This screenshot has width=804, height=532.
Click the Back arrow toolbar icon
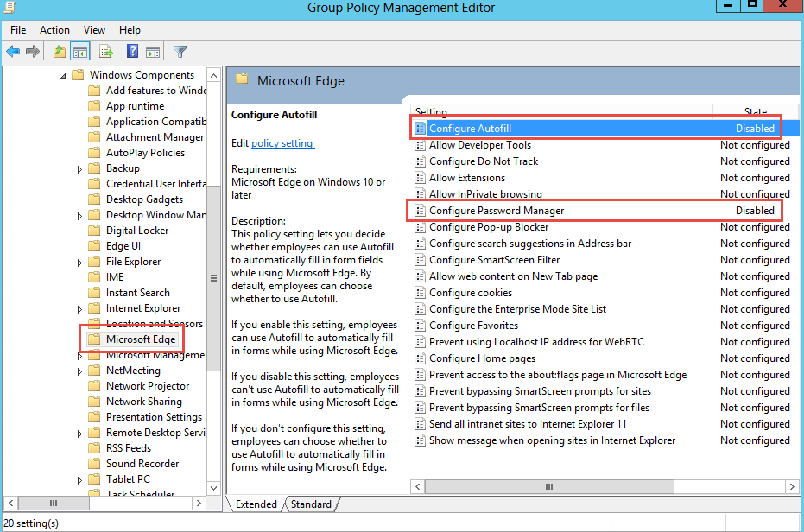(13, 51)
